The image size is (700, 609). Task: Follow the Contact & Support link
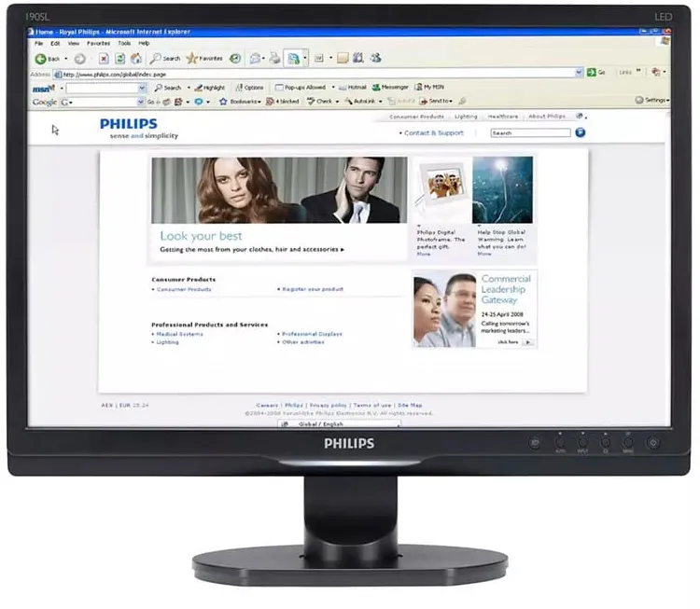tap(434, 133)
